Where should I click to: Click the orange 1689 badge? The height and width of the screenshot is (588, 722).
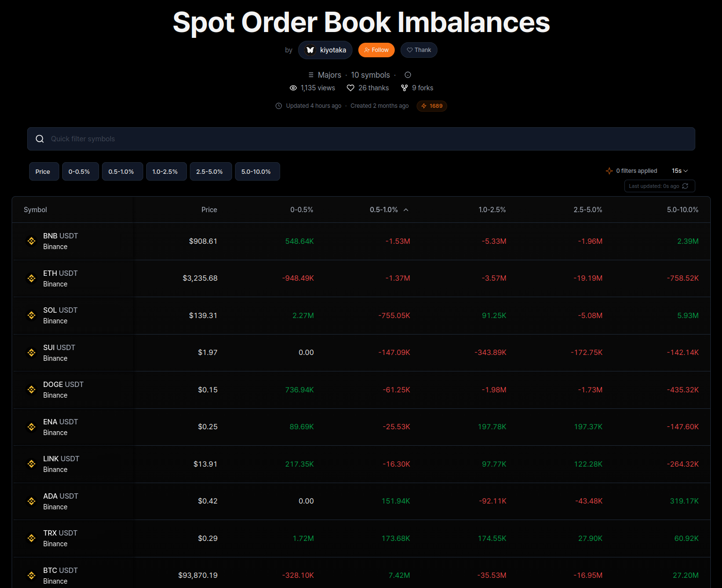(432, 106)
